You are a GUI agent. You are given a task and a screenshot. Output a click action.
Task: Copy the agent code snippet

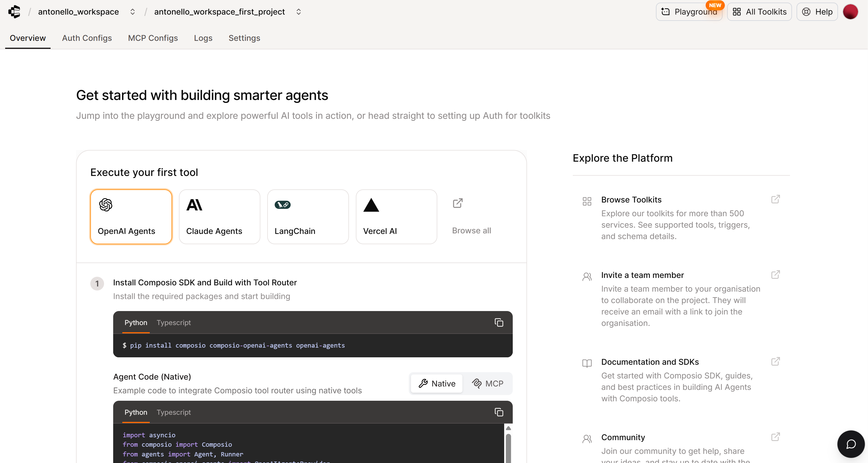coord(499,412)
